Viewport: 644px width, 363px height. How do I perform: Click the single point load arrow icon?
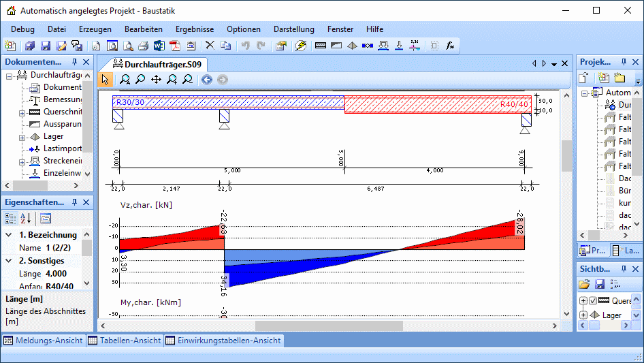[x=399, y=46]
